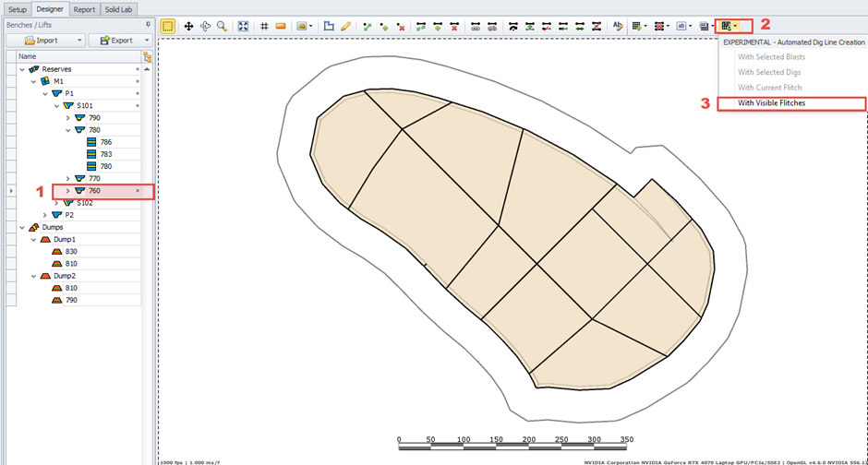Collapse the Reserves tree node
This screenshot has width=868, height=465.
coord(20,69)
